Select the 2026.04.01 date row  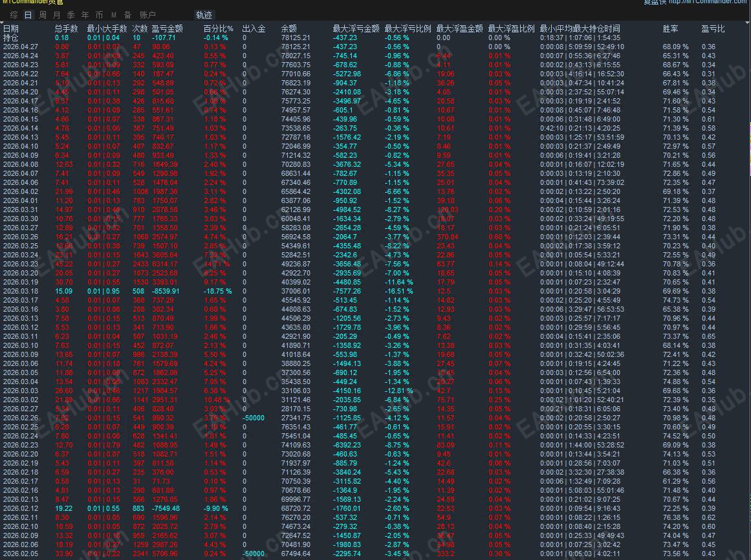pos(21,200)
